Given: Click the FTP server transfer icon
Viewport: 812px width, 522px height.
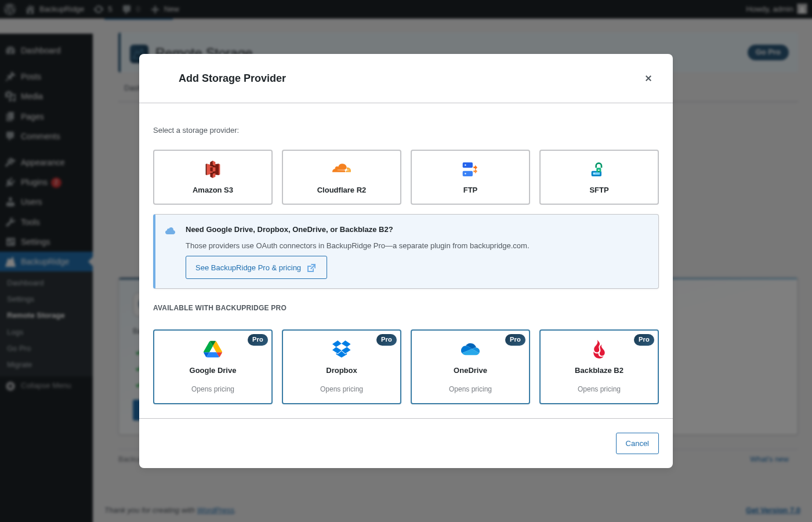Looking at the screenshot, I should click(470, 169).
